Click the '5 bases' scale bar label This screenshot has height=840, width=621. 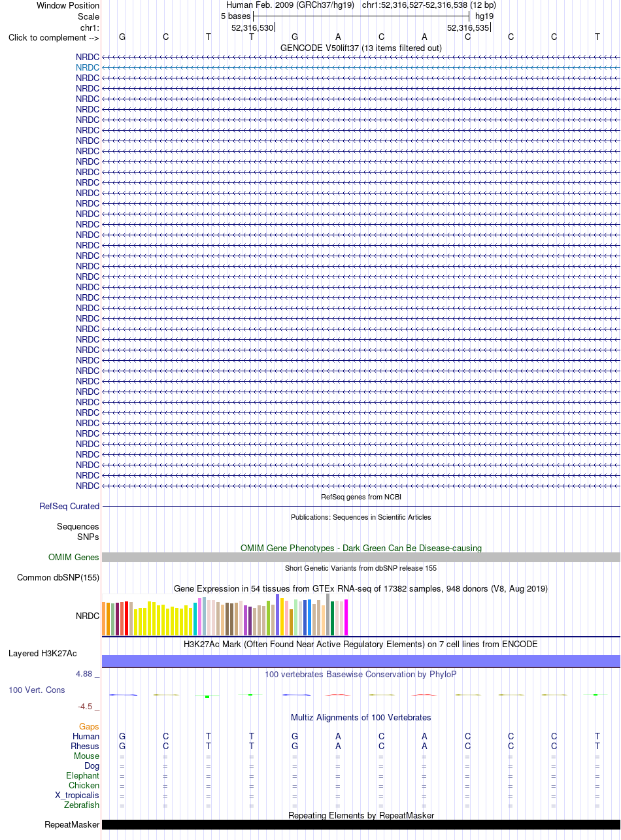[x=236, y=16]
